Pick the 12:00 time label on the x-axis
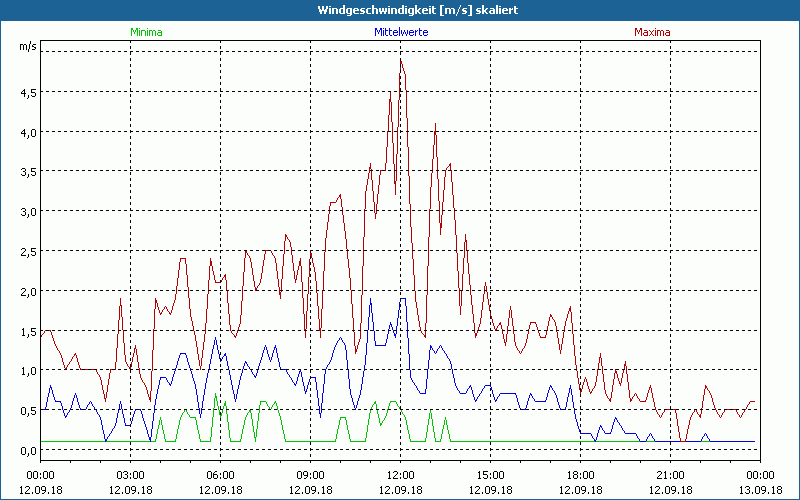The image size is (800, 500). pos(400,475)
